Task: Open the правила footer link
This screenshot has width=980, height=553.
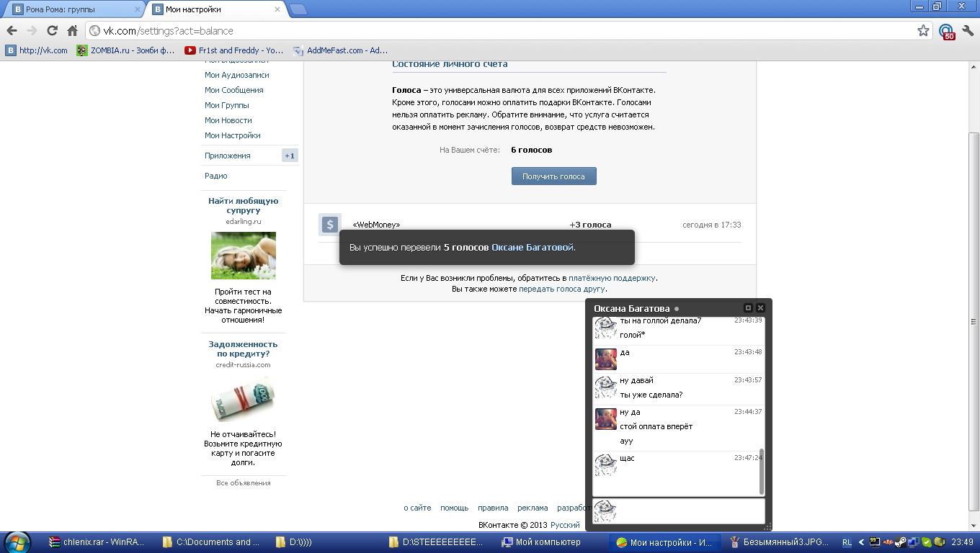Action: point(493,508)
